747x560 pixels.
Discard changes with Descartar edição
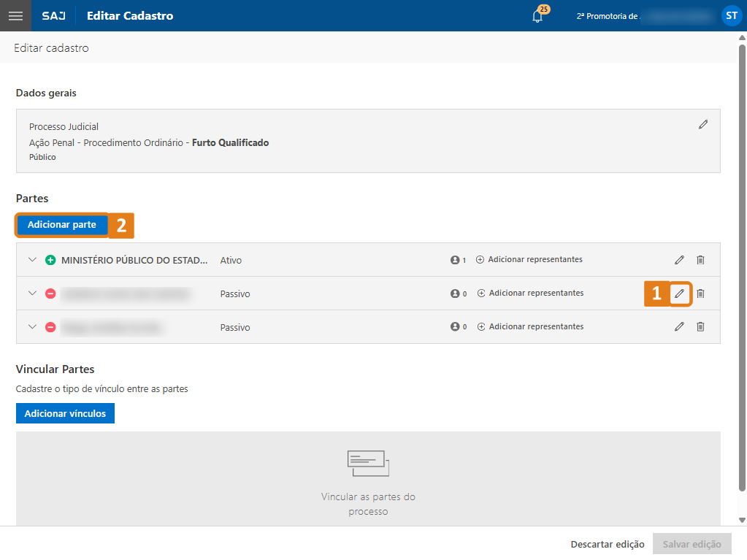(608, 544)
